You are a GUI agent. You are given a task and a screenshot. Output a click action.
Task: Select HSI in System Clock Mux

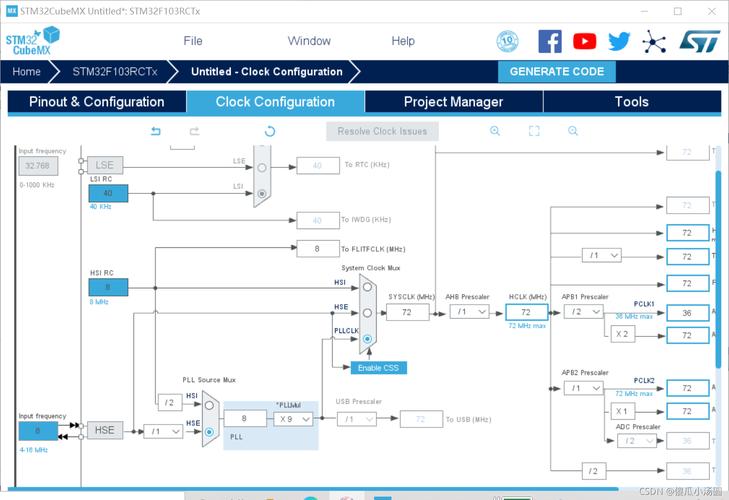(x=367, y=287)
